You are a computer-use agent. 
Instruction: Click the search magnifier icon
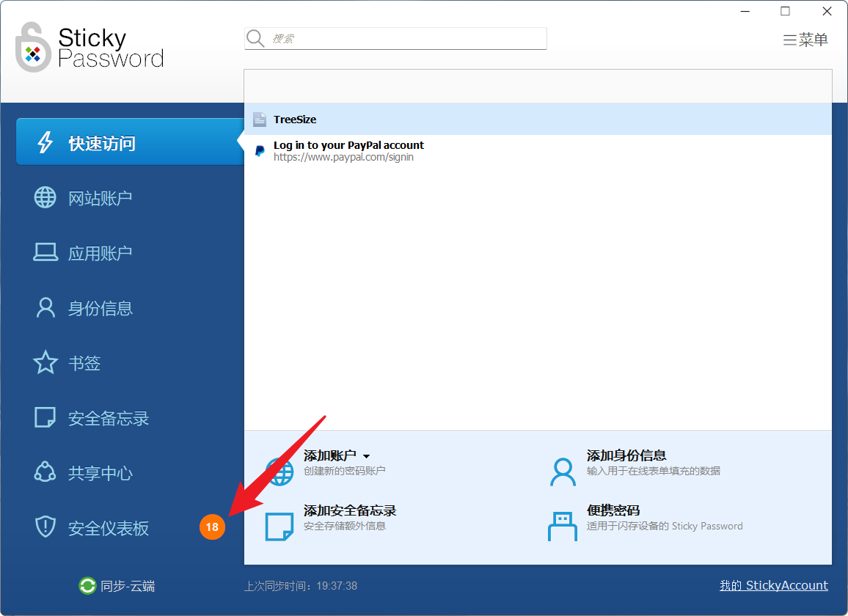point(255,38)
